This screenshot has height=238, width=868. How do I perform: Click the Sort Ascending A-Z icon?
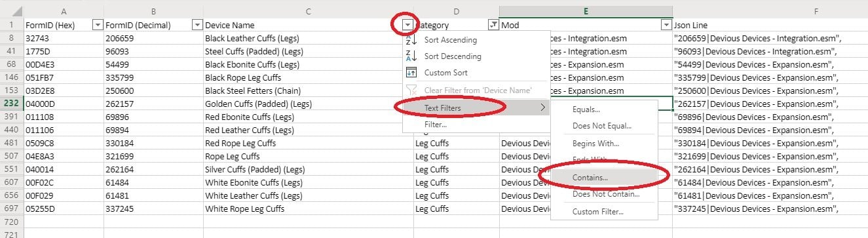pyautogui.click(x=411, y=40)
